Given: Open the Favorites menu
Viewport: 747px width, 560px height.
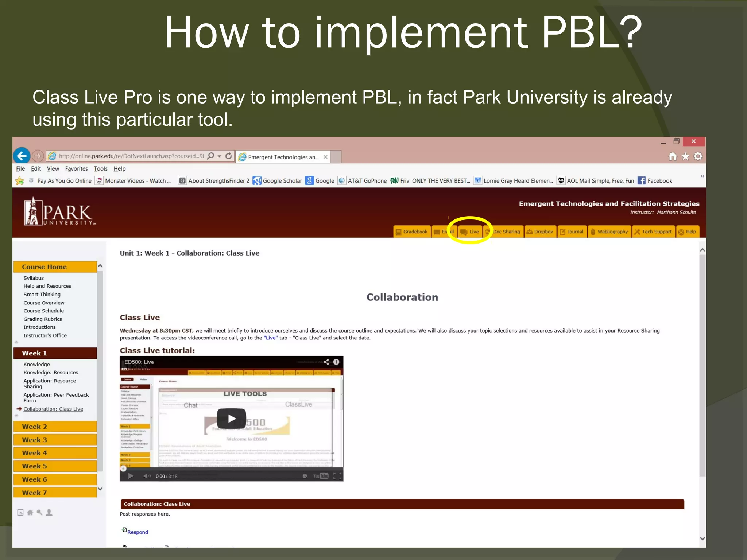Looking at the screenshot, I should (x=77, y=169).
